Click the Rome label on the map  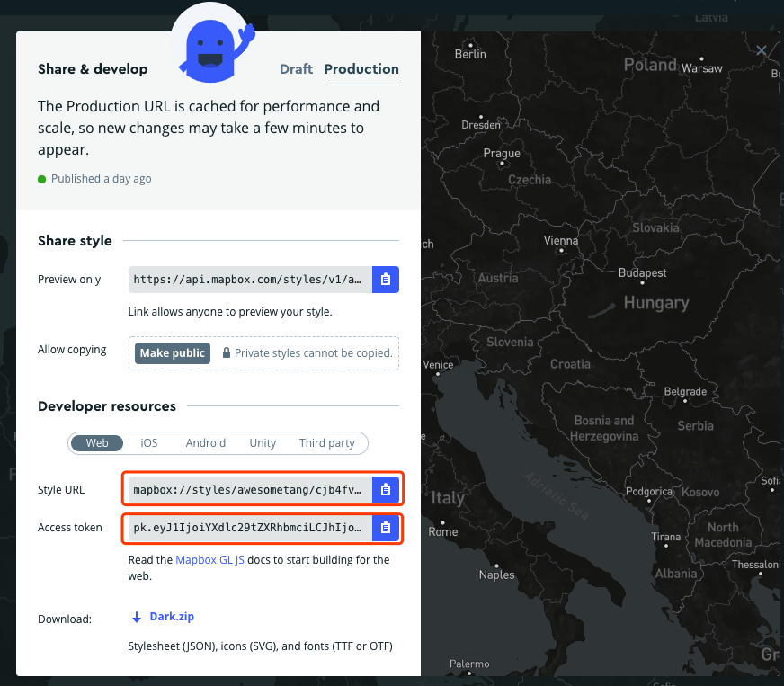click(443, 531)
